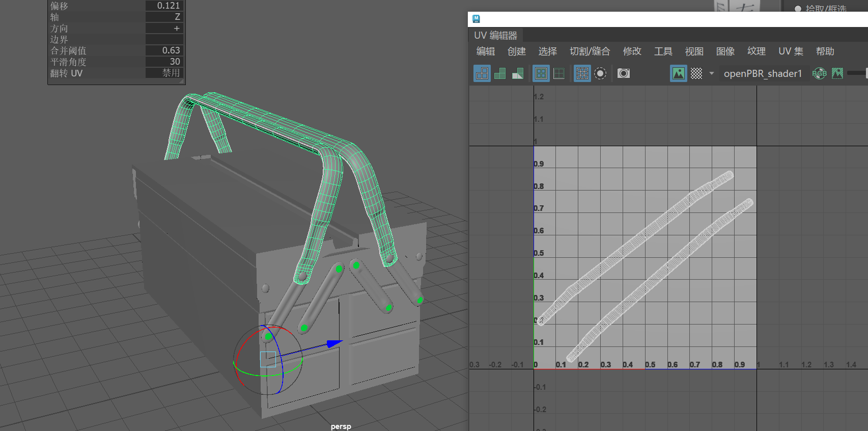
Task: Open the 帮助 menu
Action: coord(825,51)
